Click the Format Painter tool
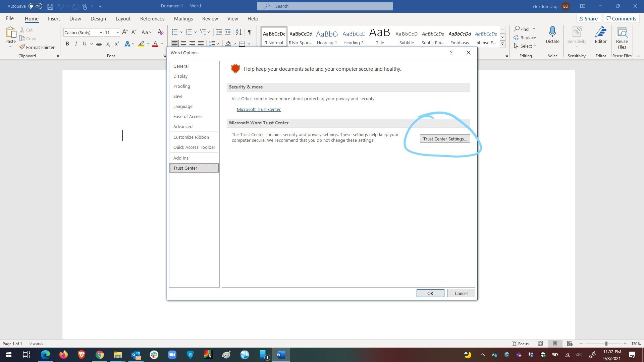Screen dimensions: 644x362 pyautogui.click(x=37, y=47)
